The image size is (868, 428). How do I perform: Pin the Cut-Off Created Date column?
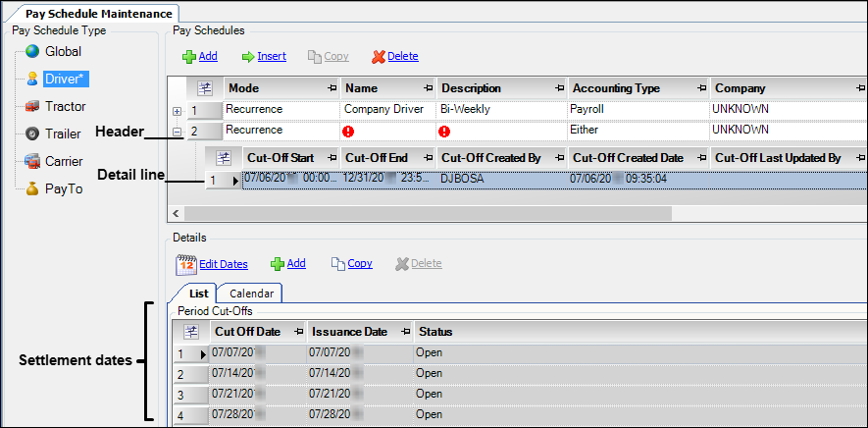[x=702, y=159]
